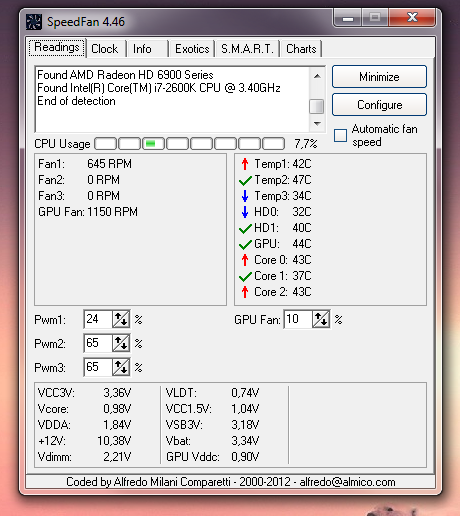Click the Pwm2 value field showing 65
Screen dimensions: 460x516
click(98, 343)
